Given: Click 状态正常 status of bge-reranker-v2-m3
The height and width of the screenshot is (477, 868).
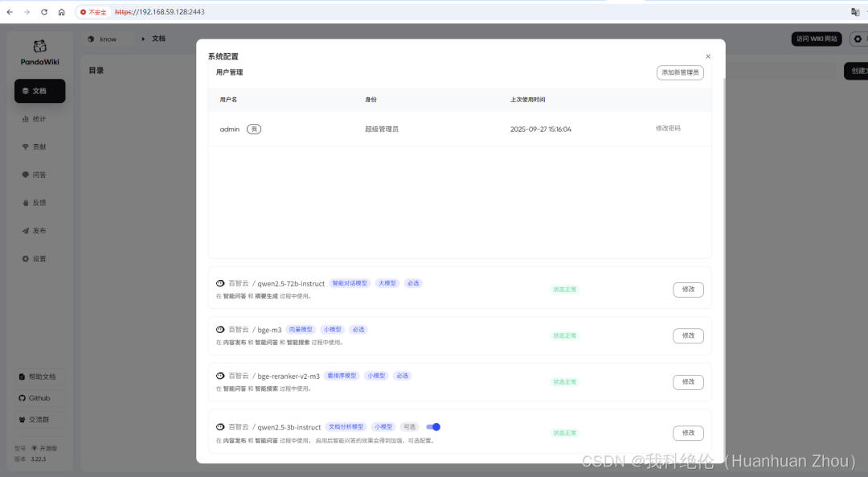Looking at the screenshot, I should click(x=565, y=382).
